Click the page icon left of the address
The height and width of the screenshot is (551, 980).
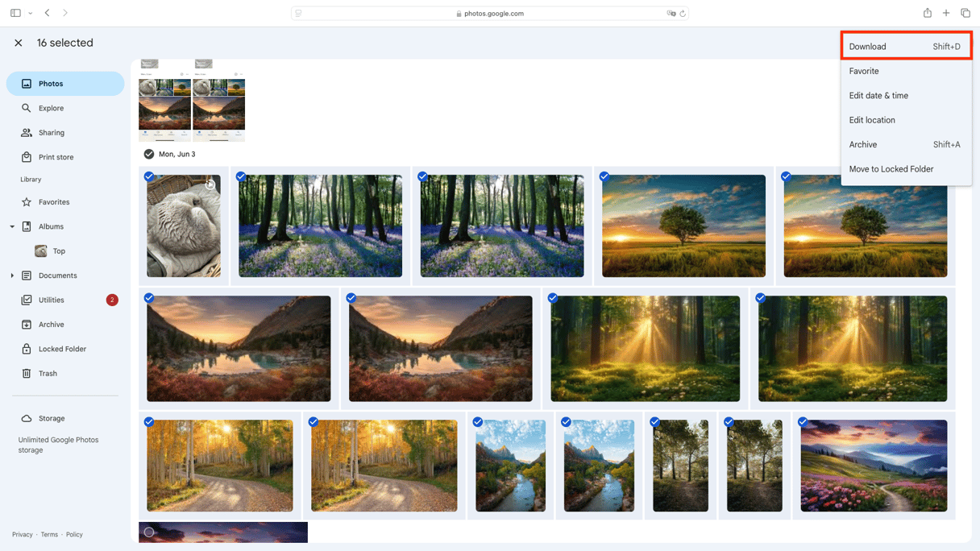click(299, 14)
